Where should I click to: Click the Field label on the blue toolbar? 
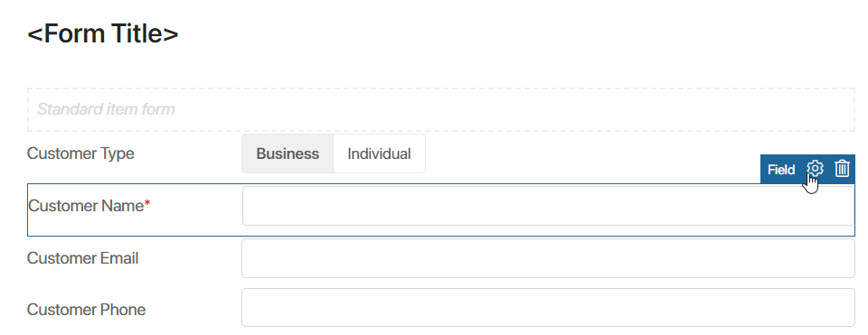(x=781, y=170)
